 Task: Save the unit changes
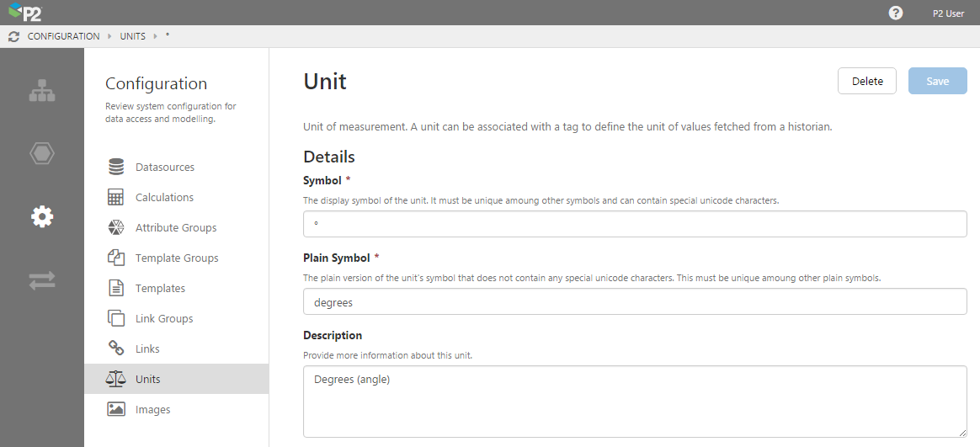click(937, 82)
